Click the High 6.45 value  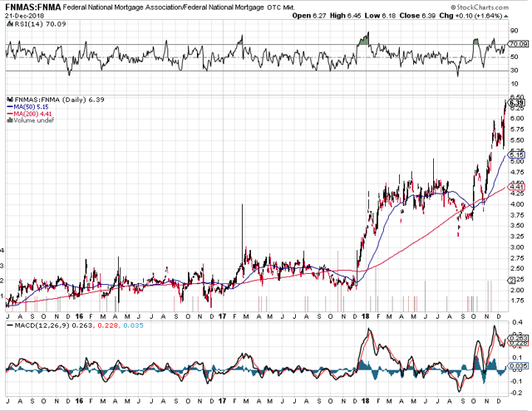[x=345, y=16]
